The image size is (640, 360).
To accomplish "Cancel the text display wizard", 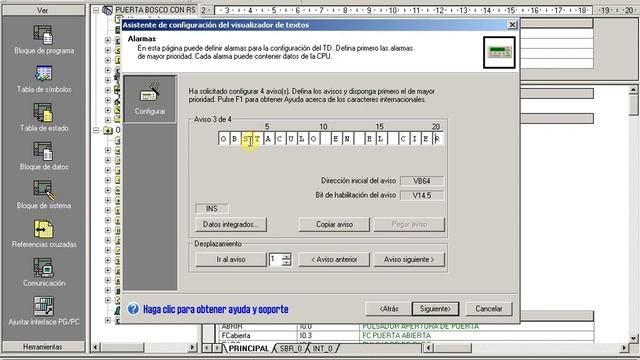I will click(489, 309).
